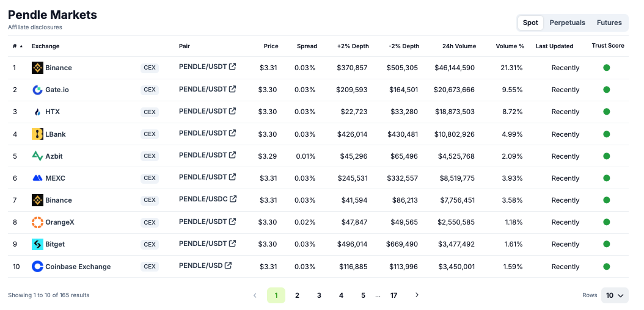Open the Rows per page dropdown
This screenshot has height=310, width=644.
(x=615, y=295)
